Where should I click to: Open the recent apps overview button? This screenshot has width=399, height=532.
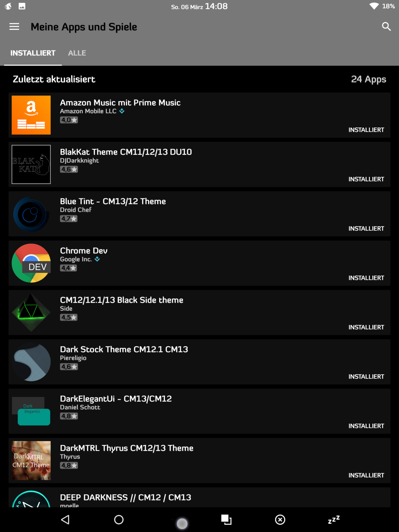click(226, 519)
